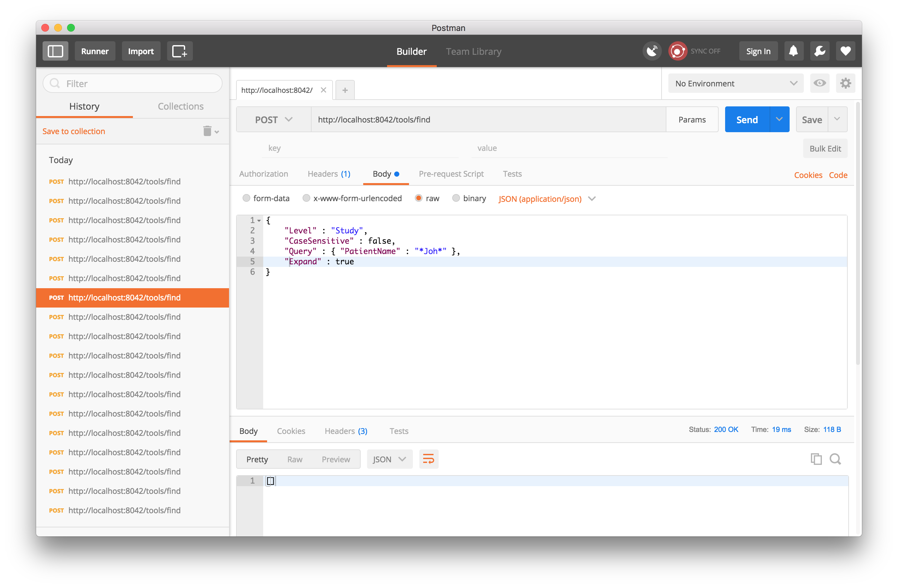Close the http://localhost:8042/ request tab
This screenshot has height=588, width=898.
pyautogui.click(x=323, y=90)
